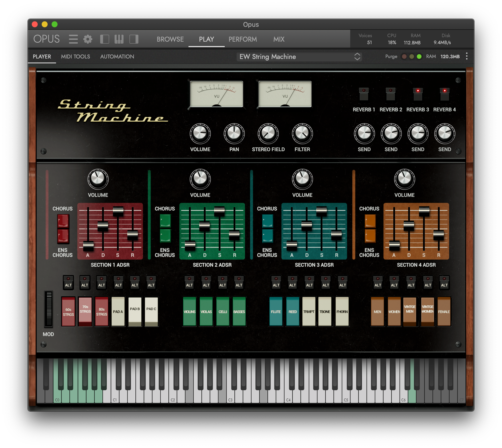Open the three-dot menu near RAM display
This screenshot has height=448, width=502.
point(467,56)
